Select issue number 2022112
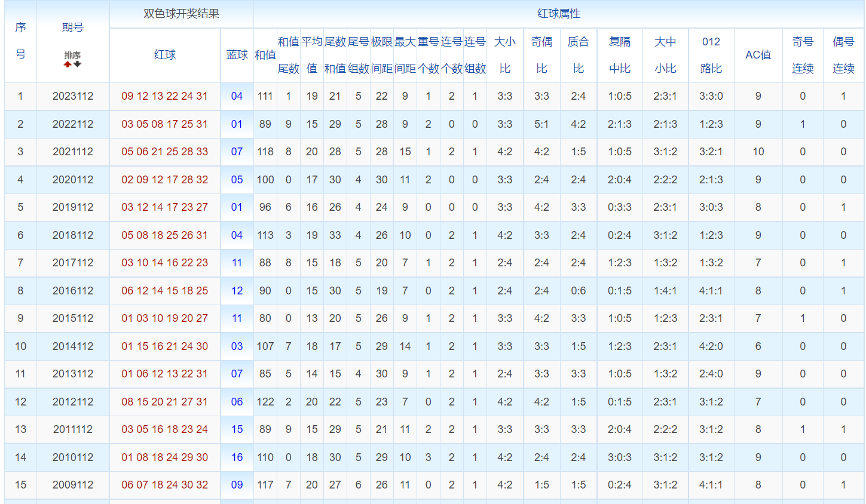Screen dimensions: 866x504 tap(73, 124)
